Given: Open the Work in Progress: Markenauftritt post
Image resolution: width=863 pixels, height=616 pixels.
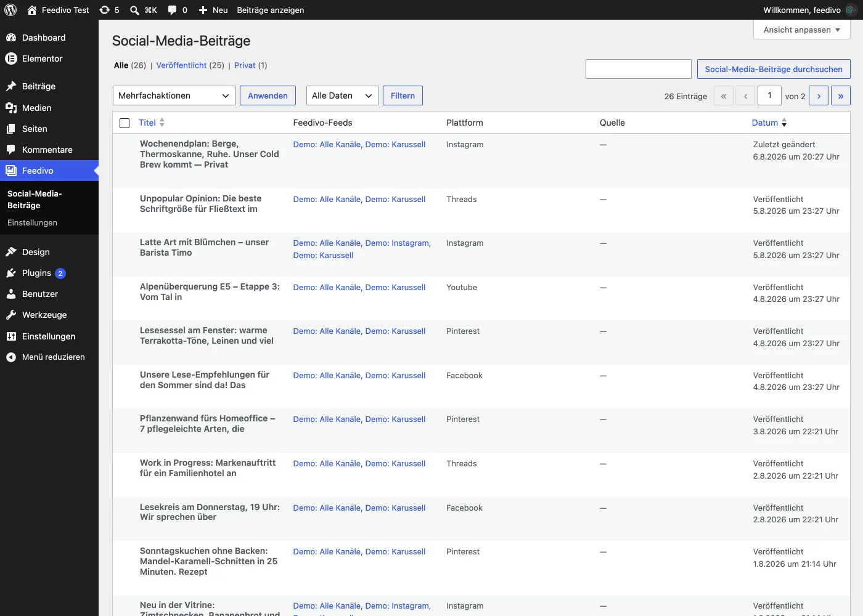Looking at the screenshot, I should (x=208, y=468).
